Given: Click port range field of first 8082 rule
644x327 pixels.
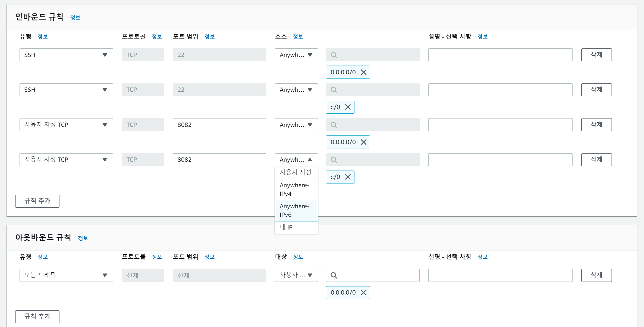Looking at the screenshot, I should tap(219, 125).
